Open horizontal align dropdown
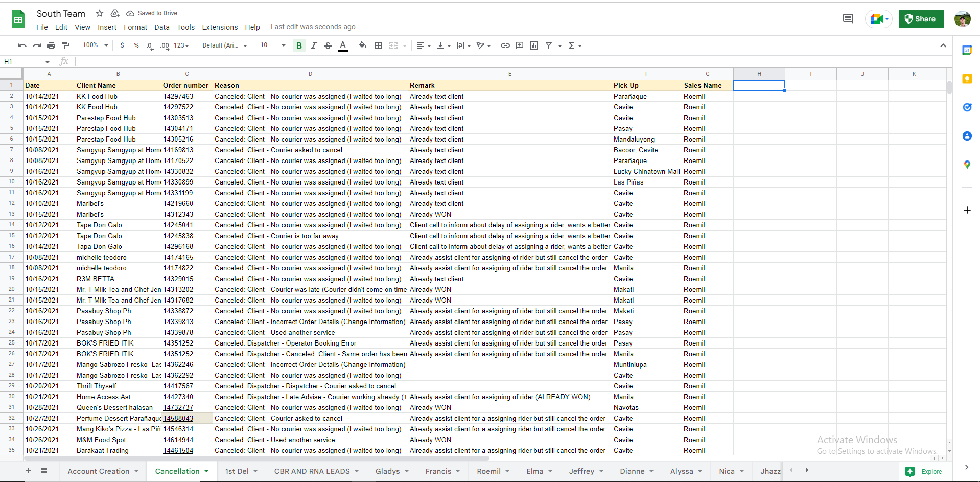980x482 pixels. point(424,45)
